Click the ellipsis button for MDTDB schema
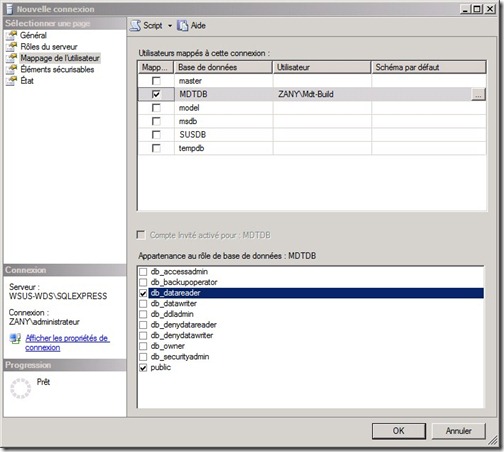 click(478, 94)
